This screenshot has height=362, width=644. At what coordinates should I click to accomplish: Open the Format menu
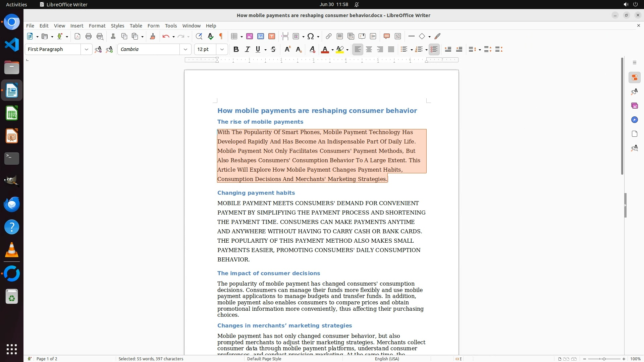click(97, 25)
